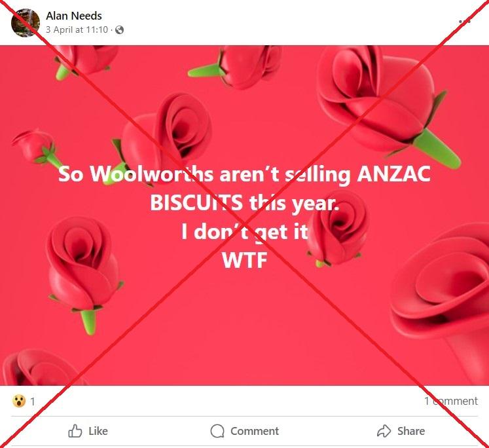Click the Alan Needs name link
Screen dimensions: 489x448
pos(74,16)
